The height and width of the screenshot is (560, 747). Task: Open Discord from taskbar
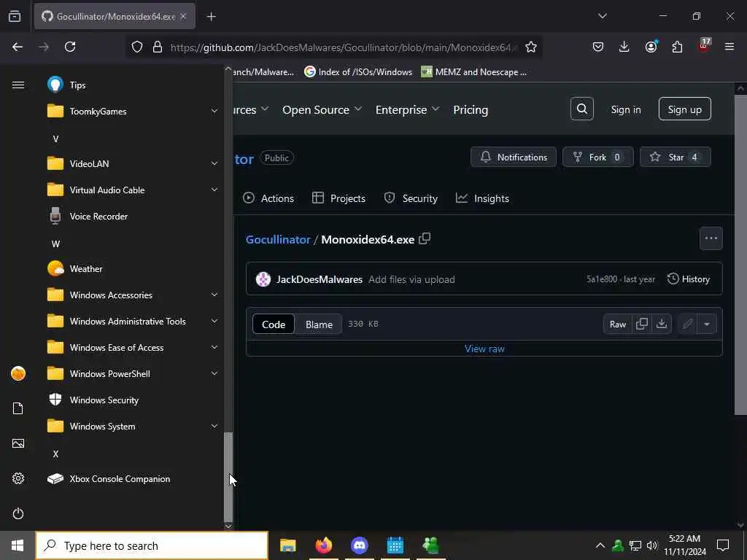pos(360,545)
